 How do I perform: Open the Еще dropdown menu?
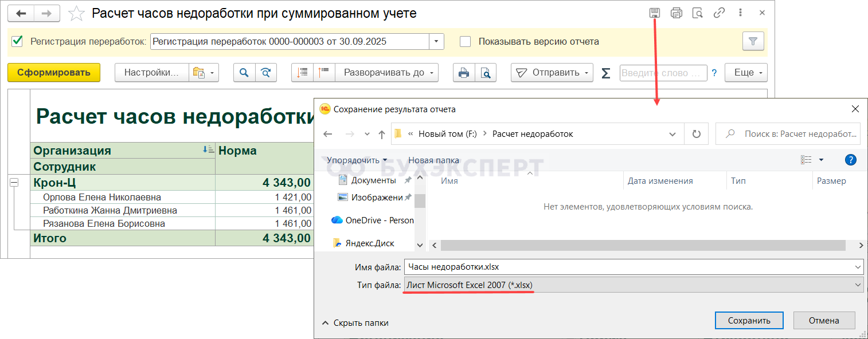click(x=746, y=73)
